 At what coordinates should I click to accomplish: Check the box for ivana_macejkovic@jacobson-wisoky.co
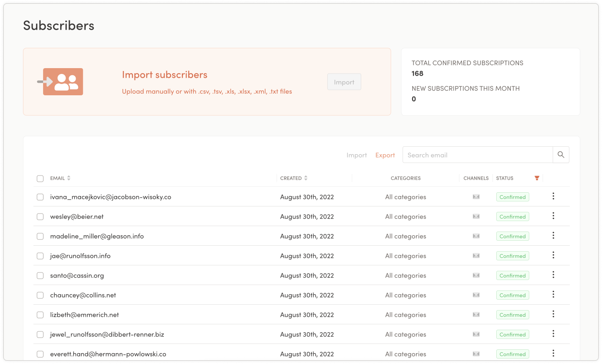[40, 197]
